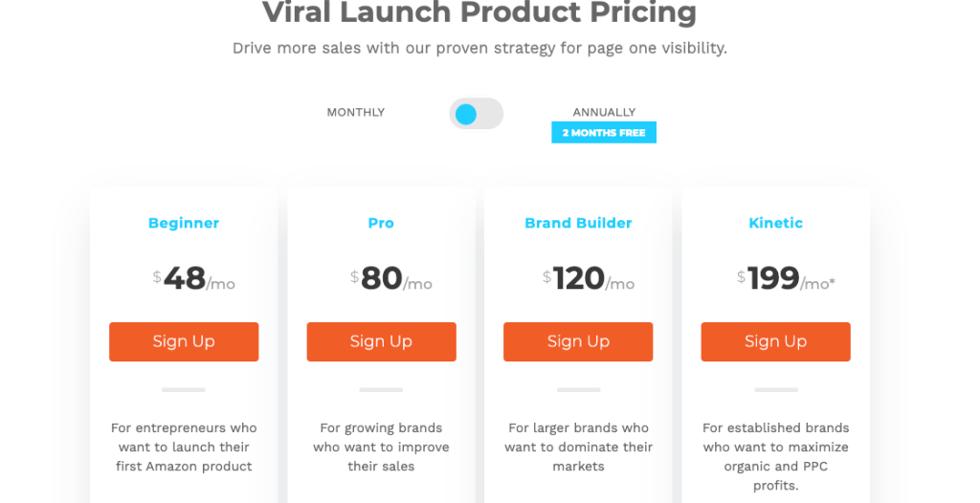Image resolution: width=980 pixels, height=503 pixels.
Task: Select the $80/mo Pro price
Action: [390, 278]
